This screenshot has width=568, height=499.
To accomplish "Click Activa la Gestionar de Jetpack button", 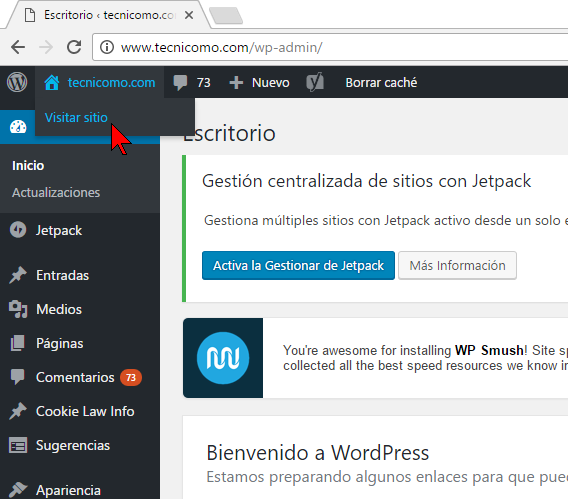I will [298, 265].
